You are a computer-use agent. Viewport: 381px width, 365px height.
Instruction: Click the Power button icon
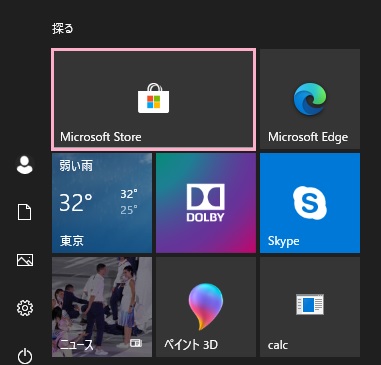[25, 356]
